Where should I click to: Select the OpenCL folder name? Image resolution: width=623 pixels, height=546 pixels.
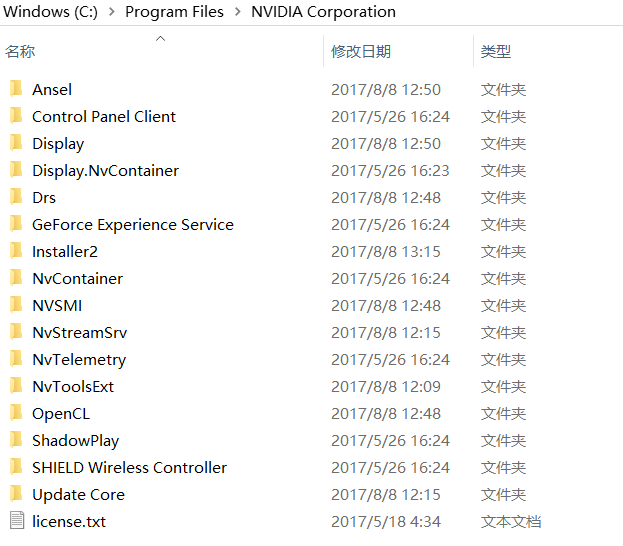pyautogui.click(x=61, y=414)
